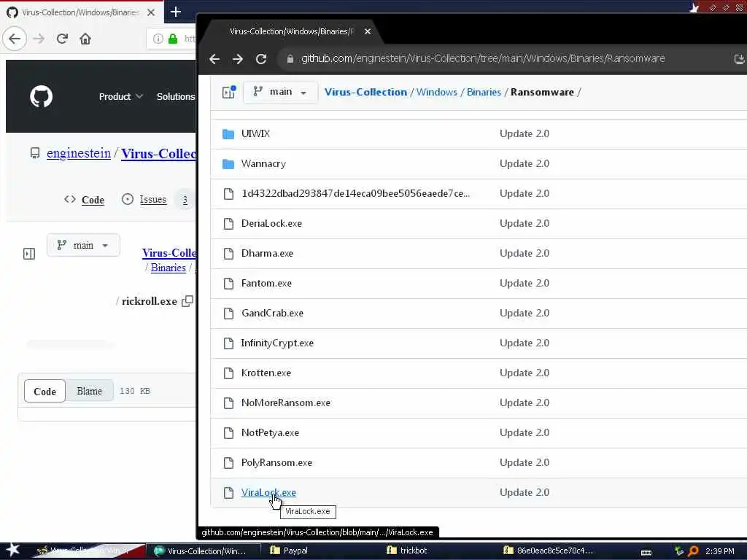Open the Product menu on GitHub header

120,97
